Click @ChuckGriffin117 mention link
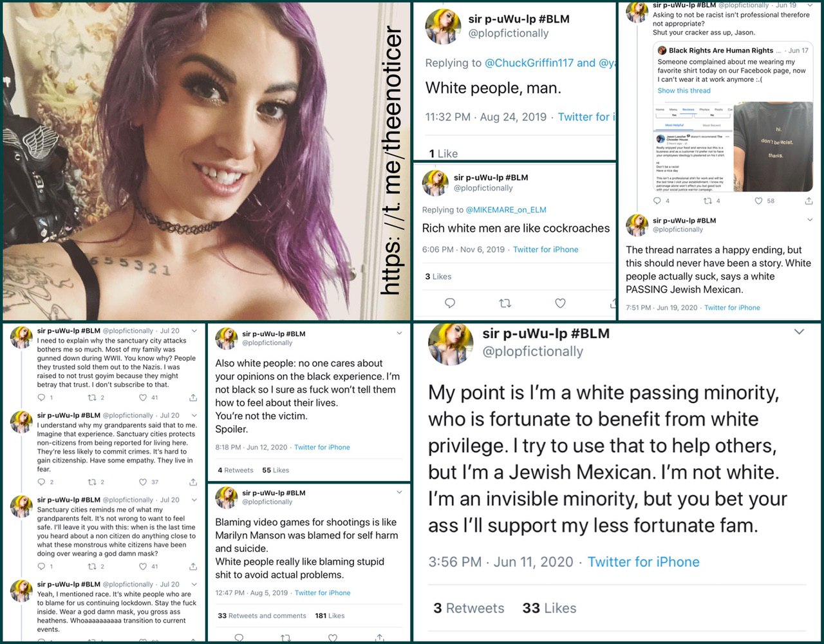Viewport: 824px width, 644px height. [529, 62]
